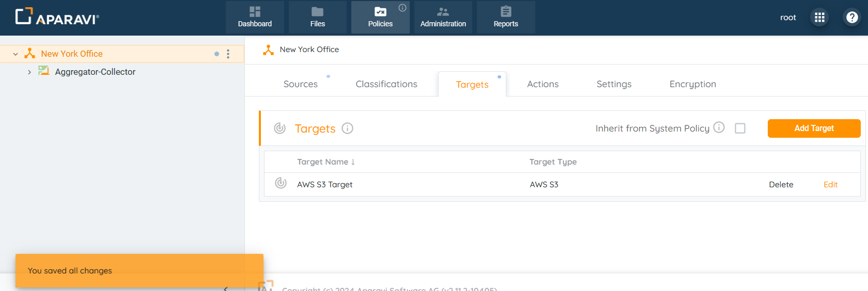868x291 pixels.
Task: Expand the Aggregator-Collector node
Action: [x=29, y=72]
